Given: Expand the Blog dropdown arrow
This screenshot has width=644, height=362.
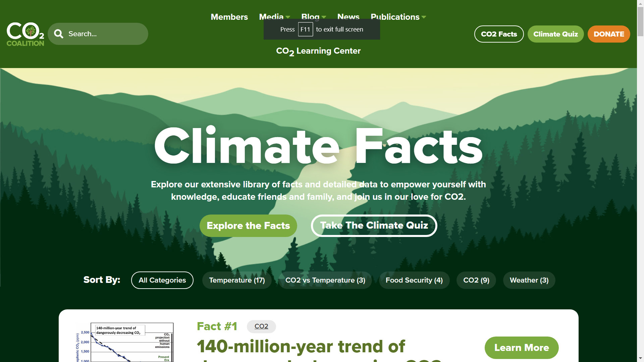Looking at the screenshot, I should pos(324,17).
